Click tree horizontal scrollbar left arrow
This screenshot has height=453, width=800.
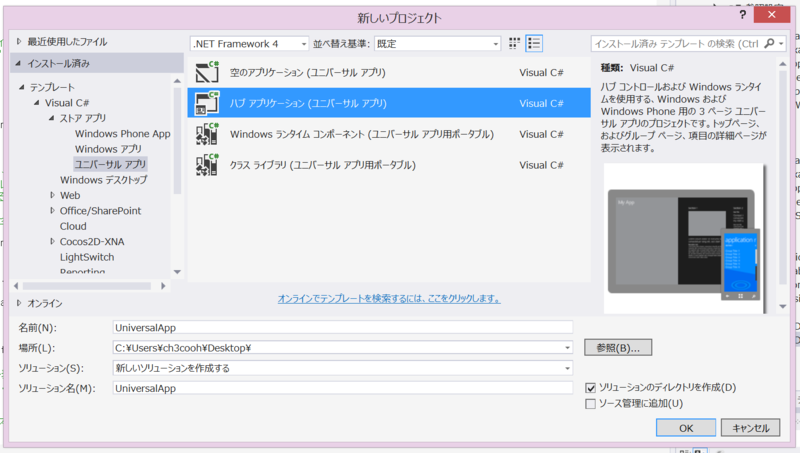pyautogui.click(x=16, y=286)
